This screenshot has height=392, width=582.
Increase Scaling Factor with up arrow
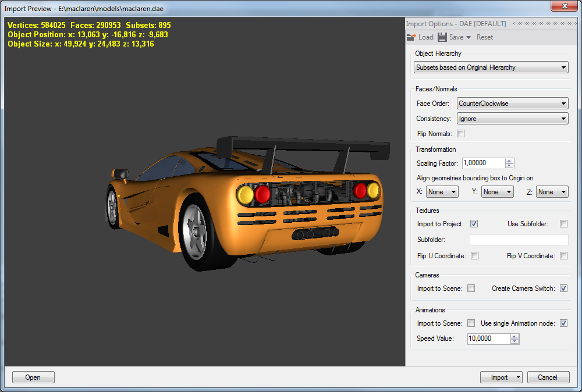(509, 161)
